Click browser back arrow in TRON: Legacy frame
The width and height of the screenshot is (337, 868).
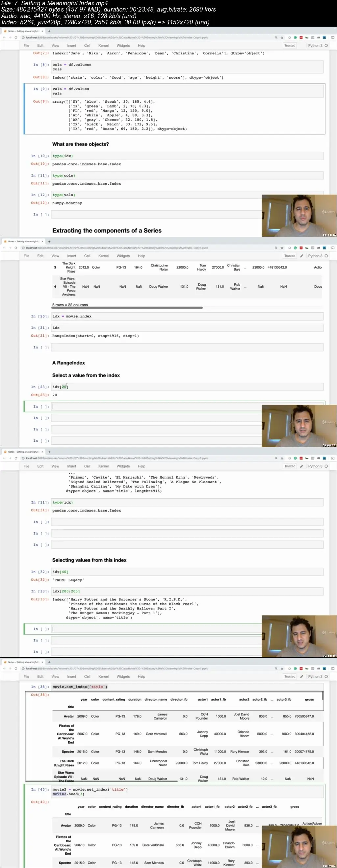[4, 458]
